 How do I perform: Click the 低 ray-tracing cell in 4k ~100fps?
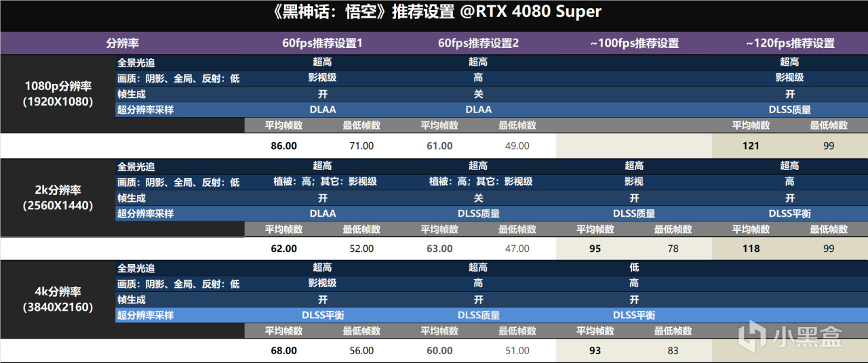tap(634, 268)
